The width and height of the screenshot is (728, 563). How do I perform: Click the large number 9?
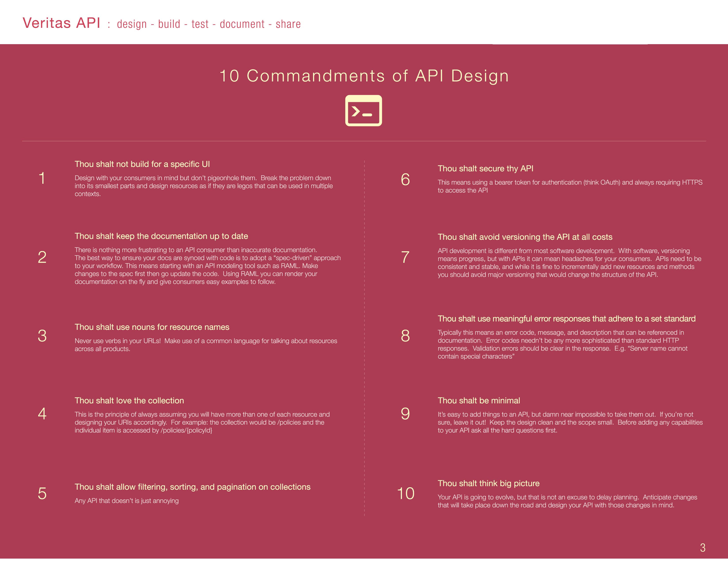405,414
